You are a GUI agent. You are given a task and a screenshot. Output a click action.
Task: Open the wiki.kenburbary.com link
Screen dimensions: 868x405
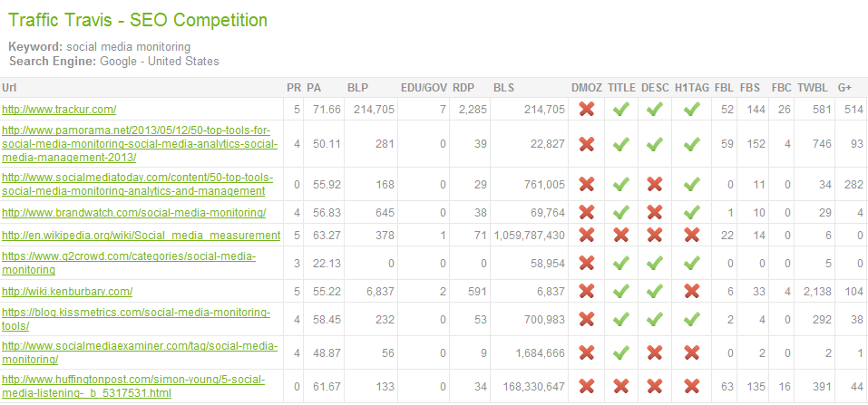pos(67,291)
